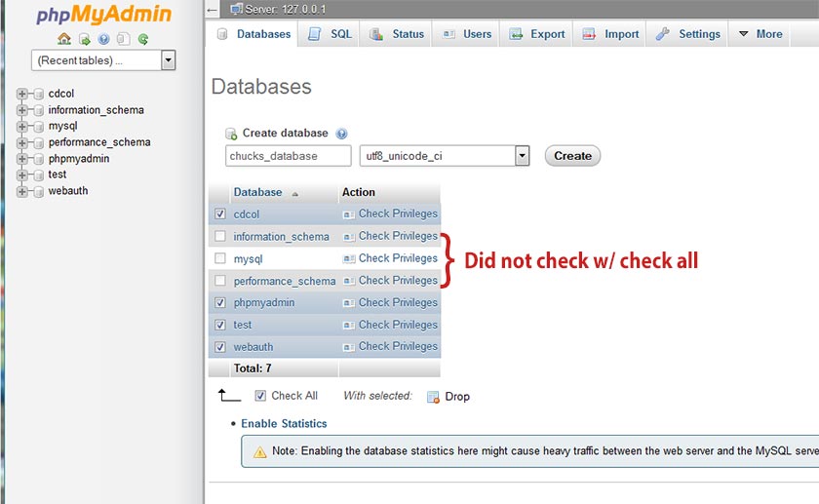Uncheck the cdcol database checkbox

tap(220, 214)
